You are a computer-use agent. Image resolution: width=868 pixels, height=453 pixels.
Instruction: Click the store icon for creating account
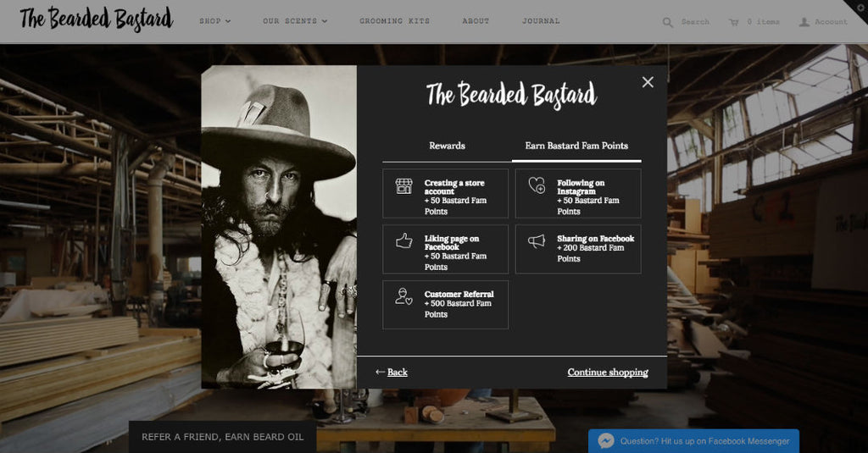click(404, 185)
